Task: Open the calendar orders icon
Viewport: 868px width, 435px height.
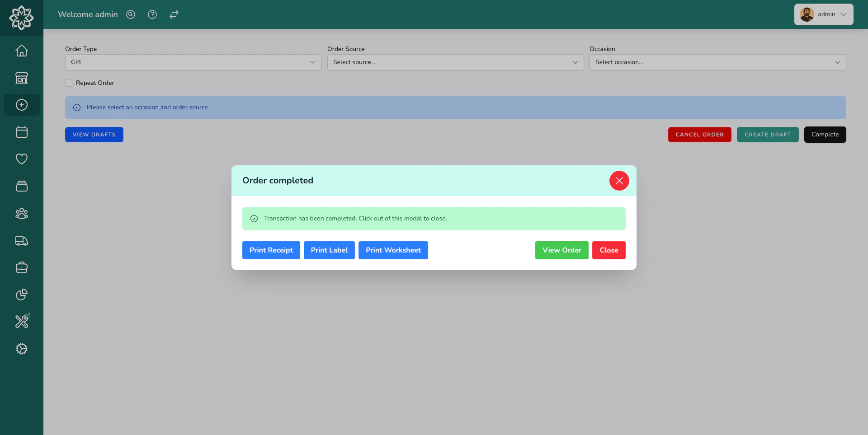Action: coord(21,132)
